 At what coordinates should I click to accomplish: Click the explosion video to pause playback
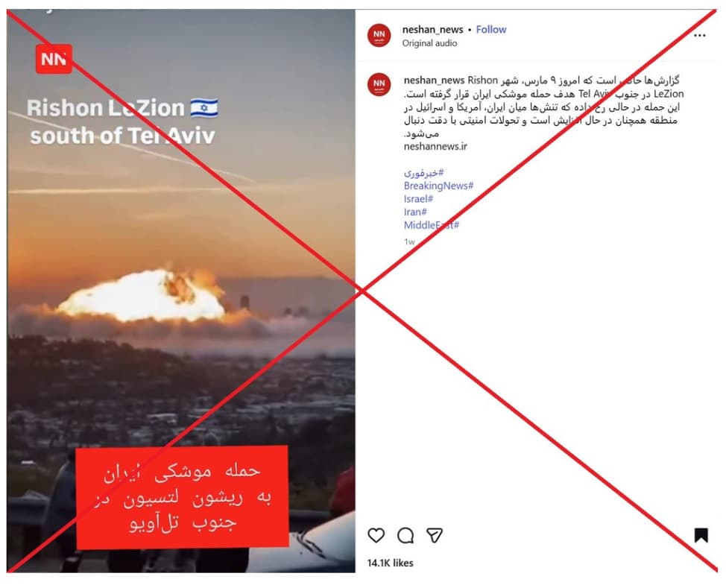(181, 291)
